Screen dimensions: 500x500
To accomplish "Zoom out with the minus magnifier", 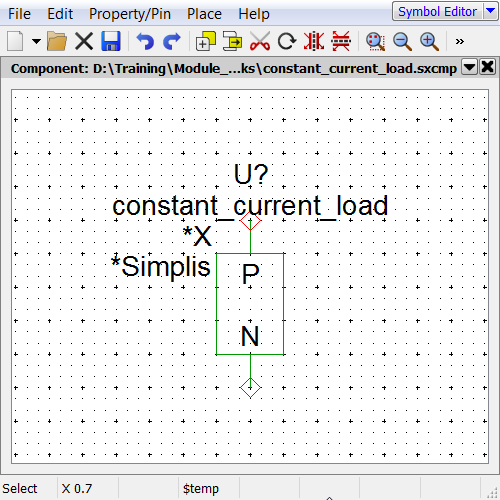I will tap(402, 41).
